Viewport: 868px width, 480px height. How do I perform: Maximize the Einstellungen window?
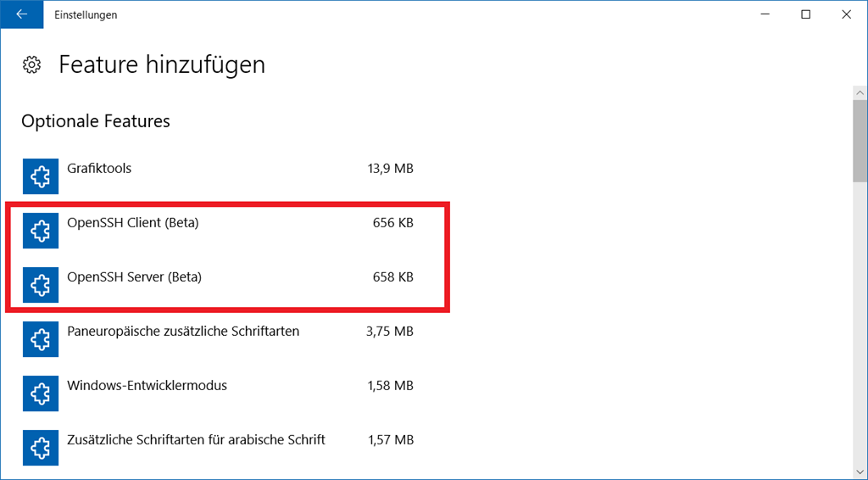click(x=806, y=14)
